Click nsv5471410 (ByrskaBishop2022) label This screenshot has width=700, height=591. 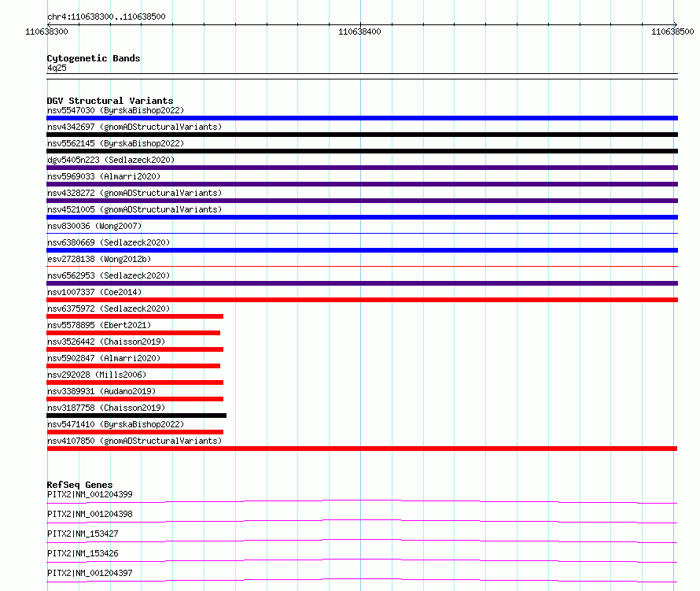pos(116,424)
